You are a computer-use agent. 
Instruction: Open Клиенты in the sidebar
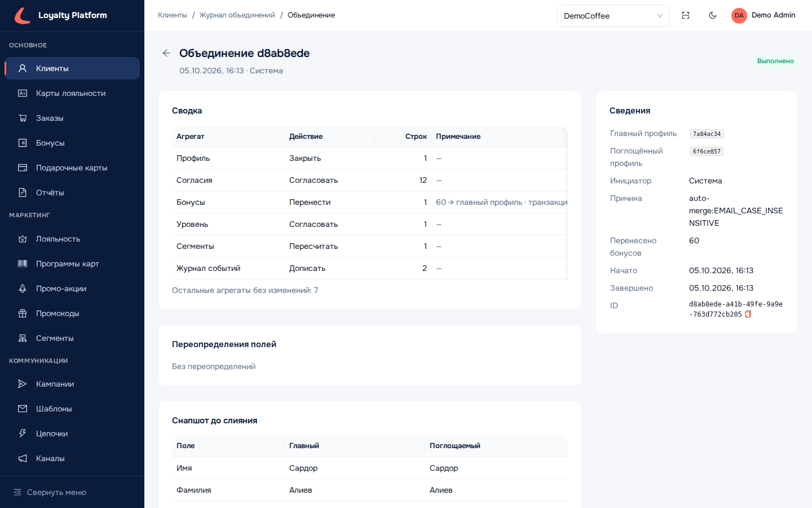pyautogui.click(x=72, y=68)
